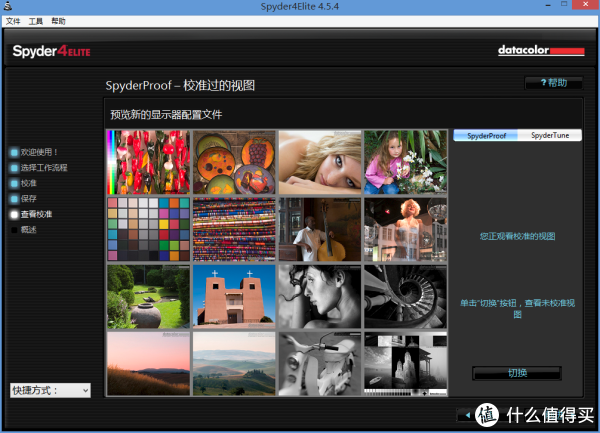Open the black-and-white woman profile thumbnail
Screen dimensions: 600x433
coord(320,296)
